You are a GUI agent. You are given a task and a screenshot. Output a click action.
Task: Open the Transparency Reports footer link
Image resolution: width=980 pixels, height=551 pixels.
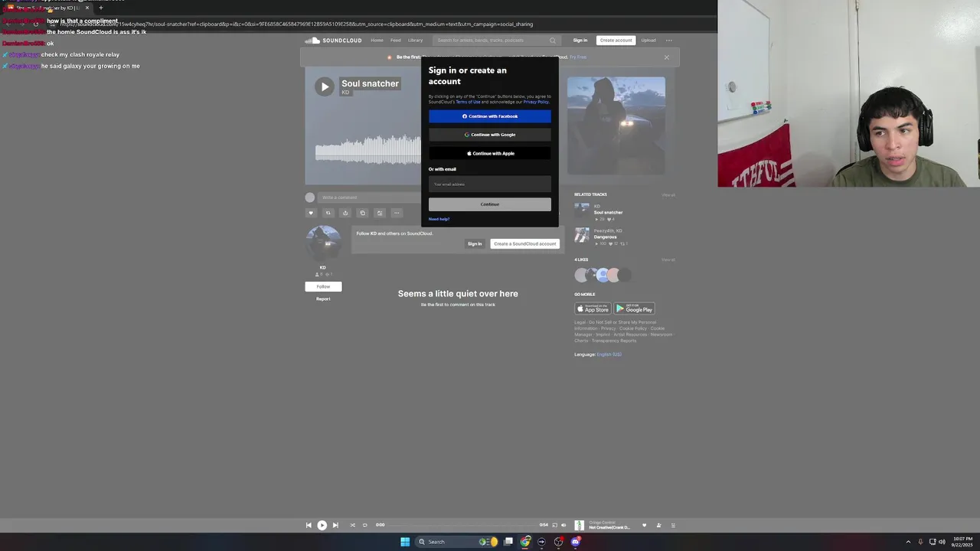tap(613, 341)
